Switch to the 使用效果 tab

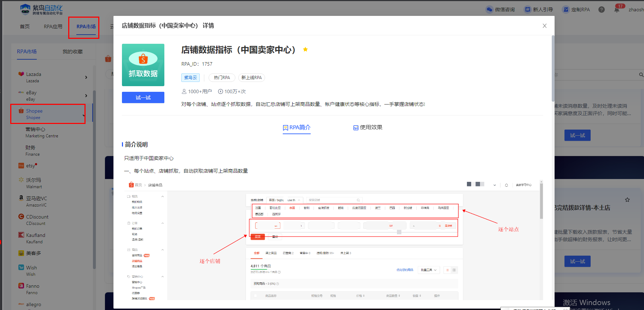[x=368, y=127]
